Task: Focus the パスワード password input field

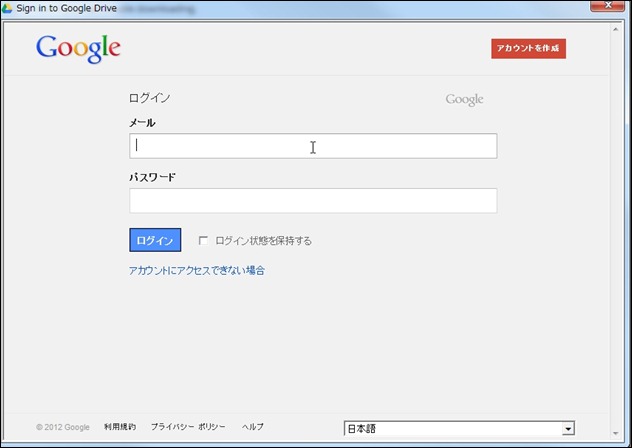Action: point(313,200)
